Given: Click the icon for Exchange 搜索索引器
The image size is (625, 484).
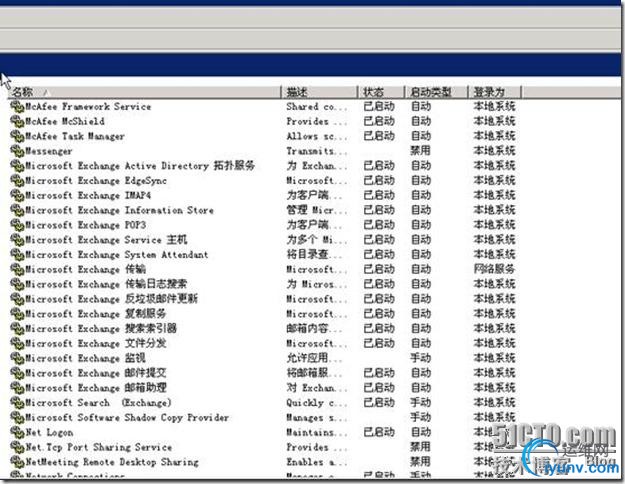Looking at the screenshot, I should coord(17,329).
